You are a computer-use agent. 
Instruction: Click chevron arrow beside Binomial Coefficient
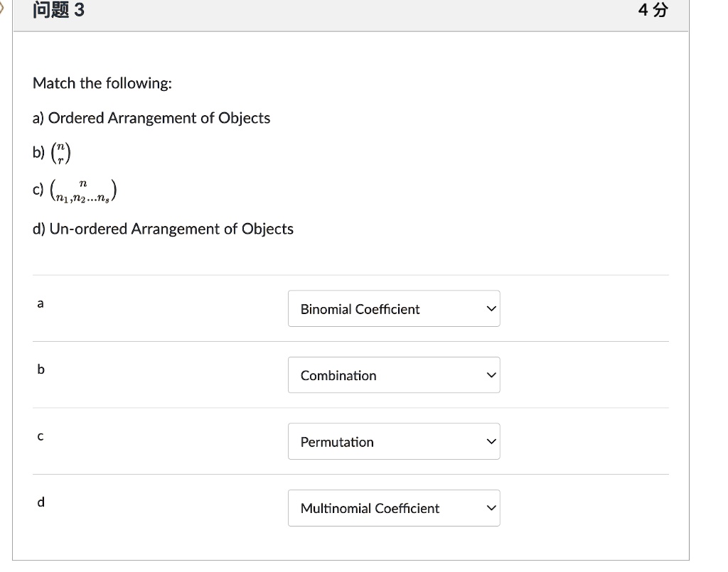click(488, 309)
